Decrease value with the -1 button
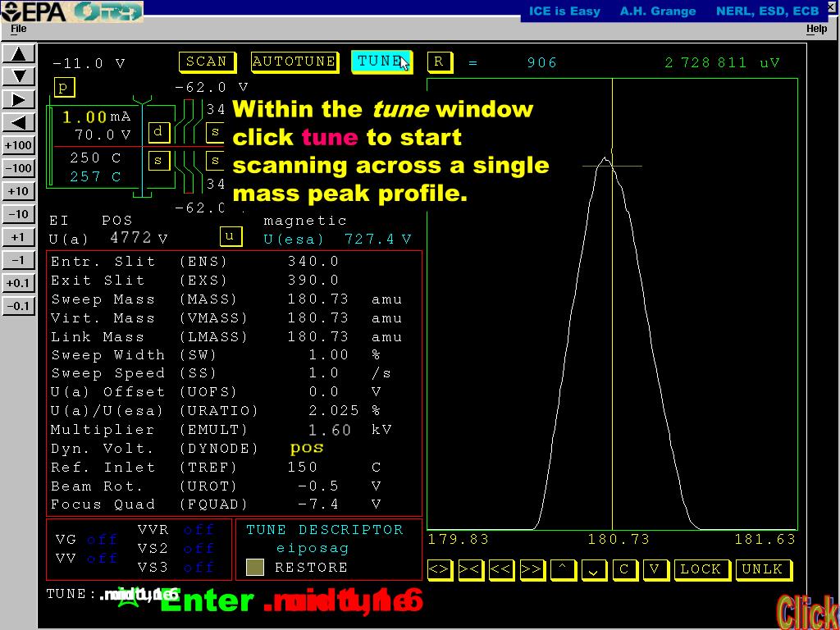Viewport: 840px width, 630px height. (19, 261)
